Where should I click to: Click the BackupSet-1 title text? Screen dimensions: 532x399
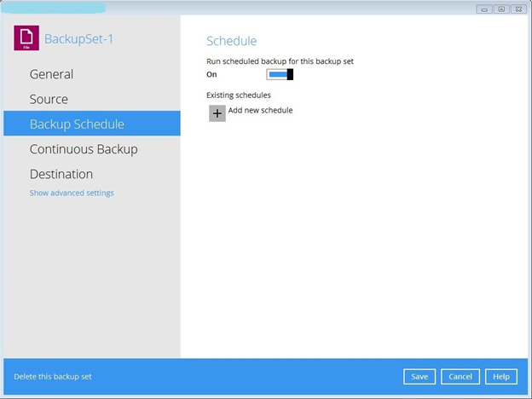click(x=78, y=38)
